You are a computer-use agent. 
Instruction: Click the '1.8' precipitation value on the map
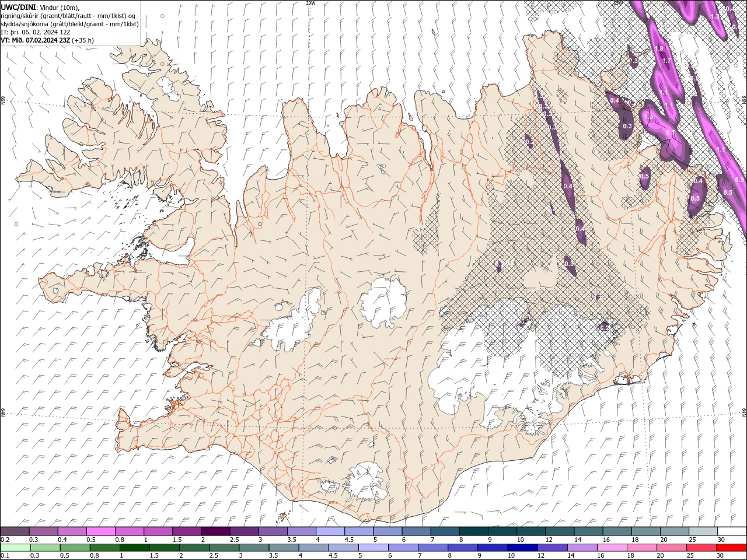pos(659,49)
